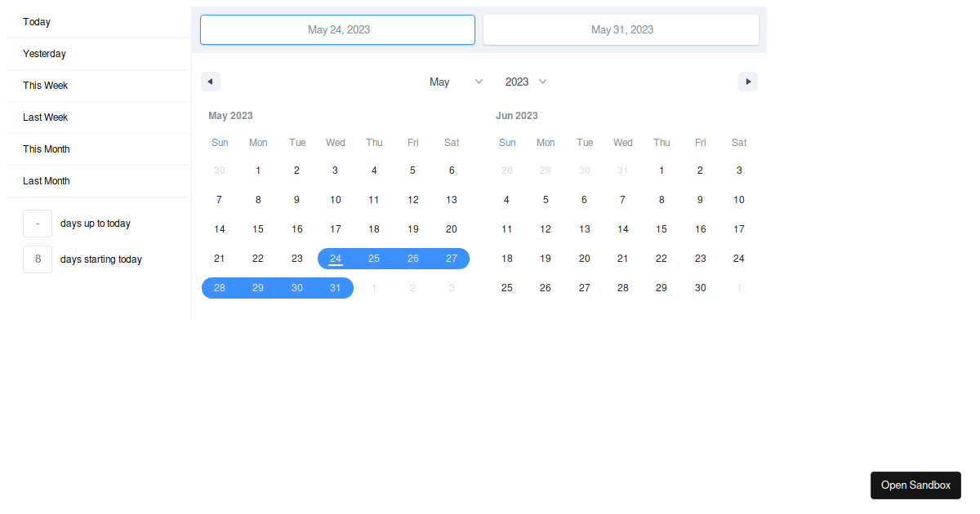980x514 pixels.
Task: Click the May 24, 2023 start date field
Action: 337,29
